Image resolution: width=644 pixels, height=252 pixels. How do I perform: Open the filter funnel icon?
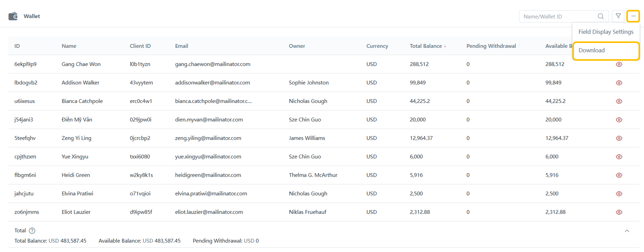coord(618,16)
